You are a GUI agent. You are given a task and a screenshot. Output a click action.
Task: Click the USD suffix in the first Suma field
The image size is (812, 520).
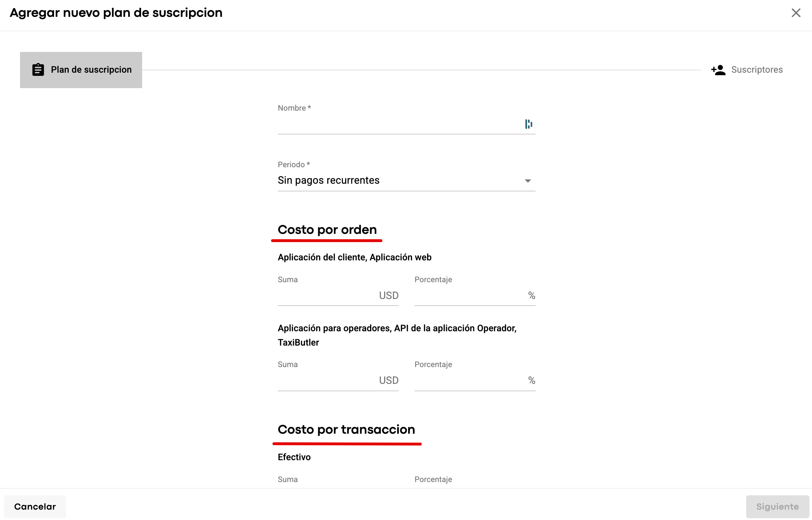pos(388,296)
